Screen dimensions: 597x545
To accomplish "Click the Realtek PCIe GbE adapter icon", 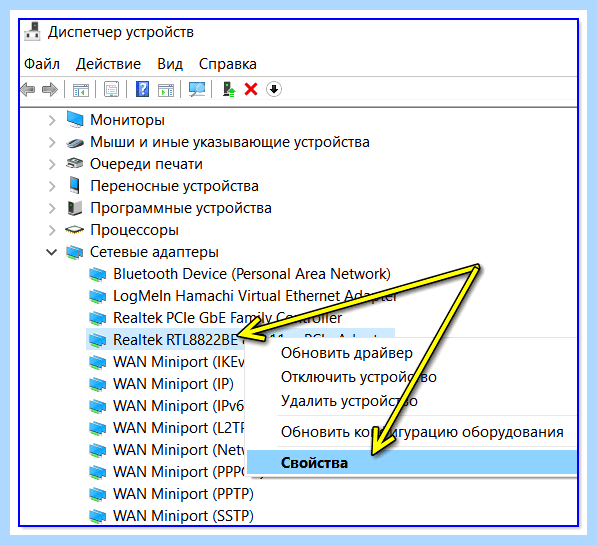I will [98, 318].
